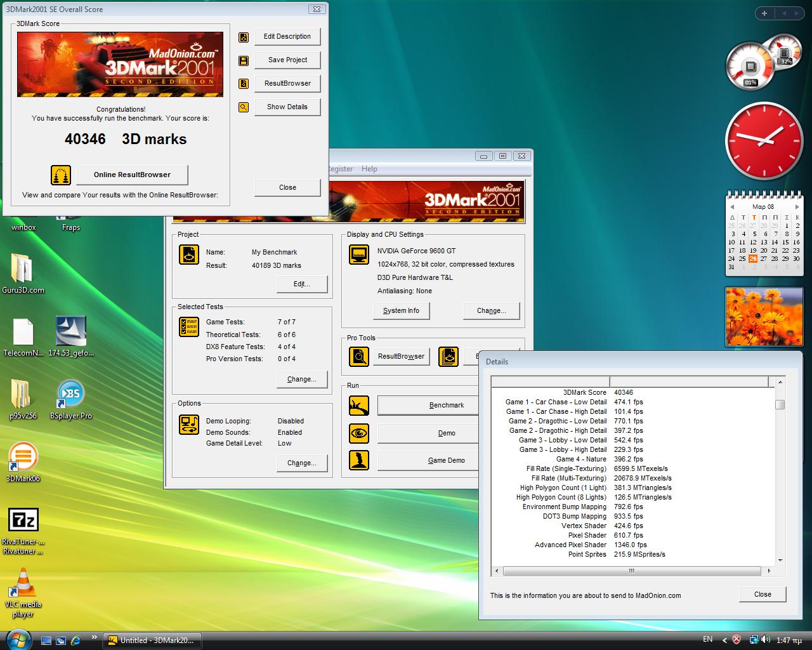
Task: Click ResultBrowser button in Overall Score
Action: tap(287, 84)
